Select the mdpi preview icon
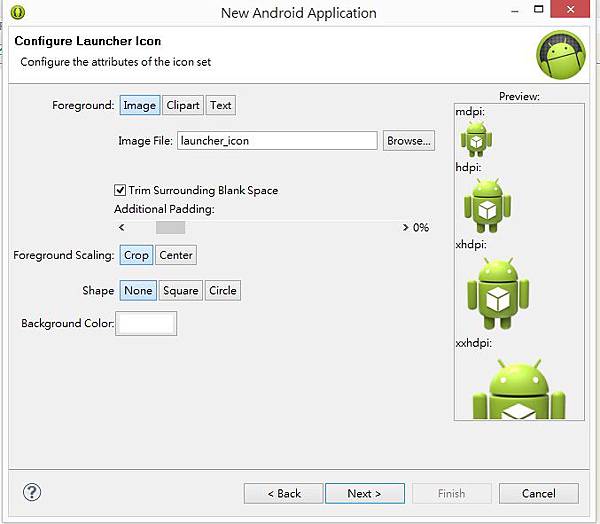The image size is (600, 524). pyautogui.click(x=476, y=139)
